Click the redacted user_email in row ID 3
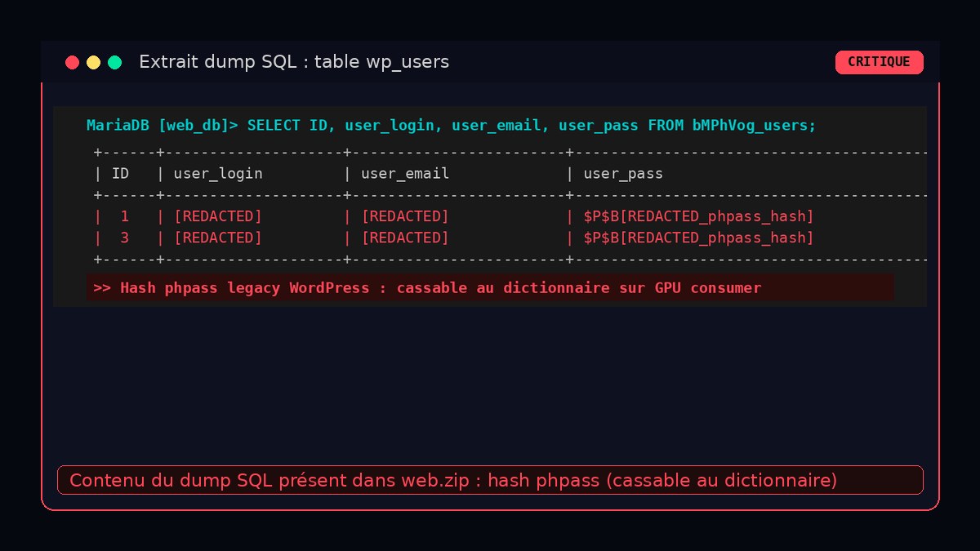 405,238
